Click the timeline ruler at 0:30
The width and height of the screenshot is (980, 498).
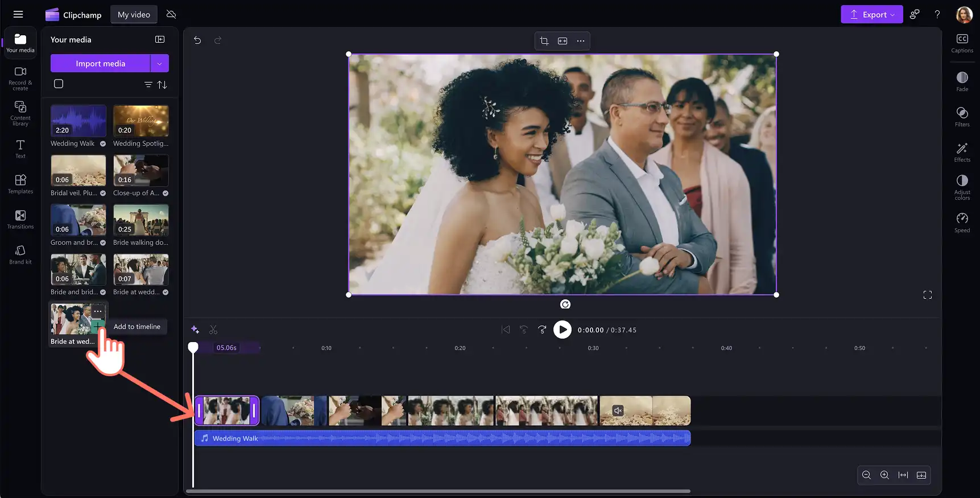tap(593, 348)
